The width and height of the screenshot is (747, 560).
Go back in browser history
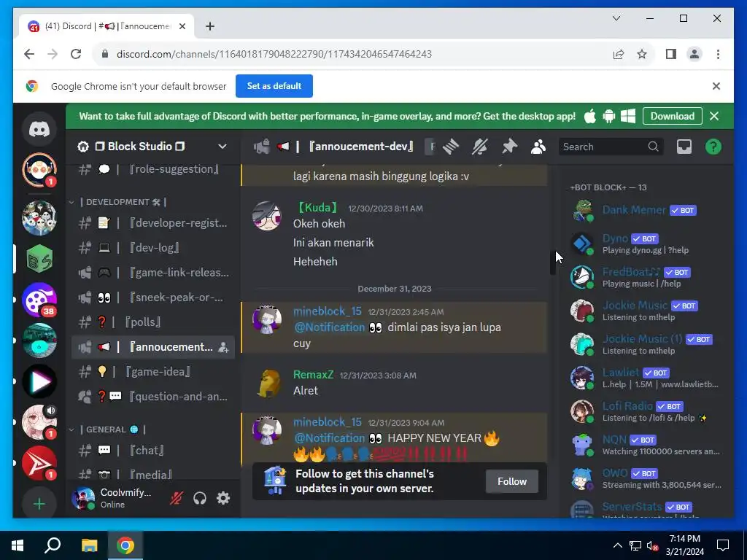(x=29, y=54)
